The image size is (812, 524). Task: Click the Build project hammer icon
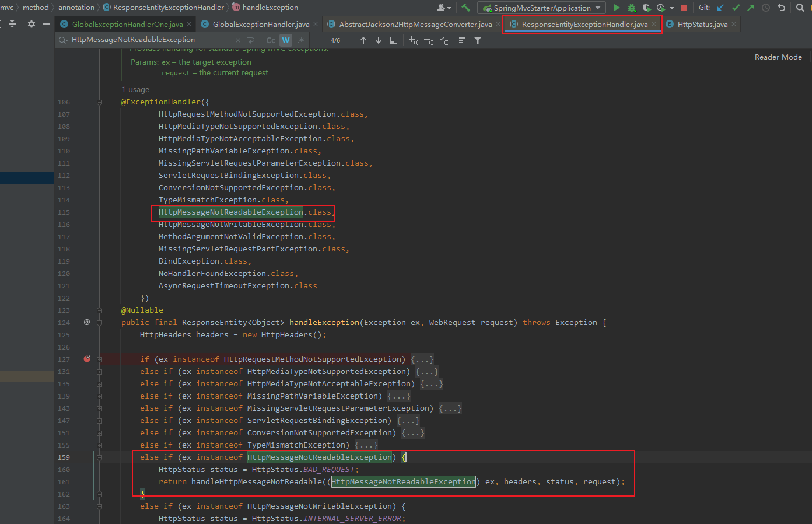point(466,8)
